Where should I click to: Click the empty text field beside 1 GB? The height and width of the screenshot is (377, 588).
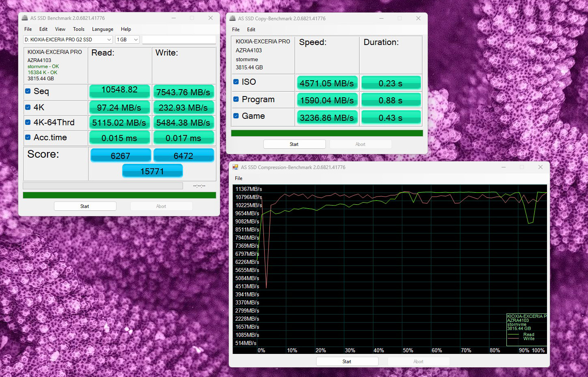[x=179, y=40]
